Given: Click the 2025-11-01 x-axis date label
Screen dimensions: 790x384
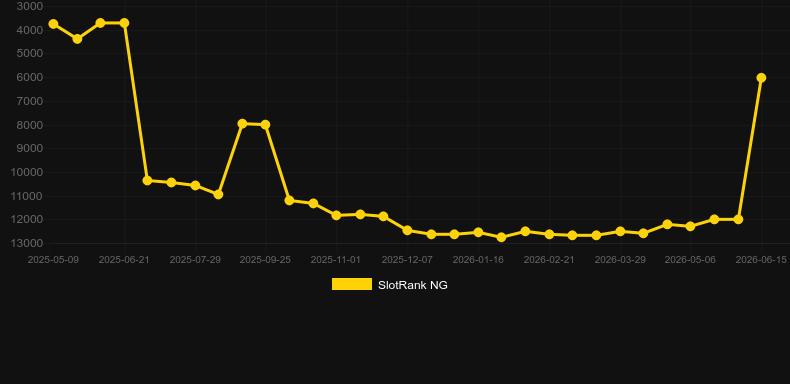Looking at the screenshot, I should (336, 260).
